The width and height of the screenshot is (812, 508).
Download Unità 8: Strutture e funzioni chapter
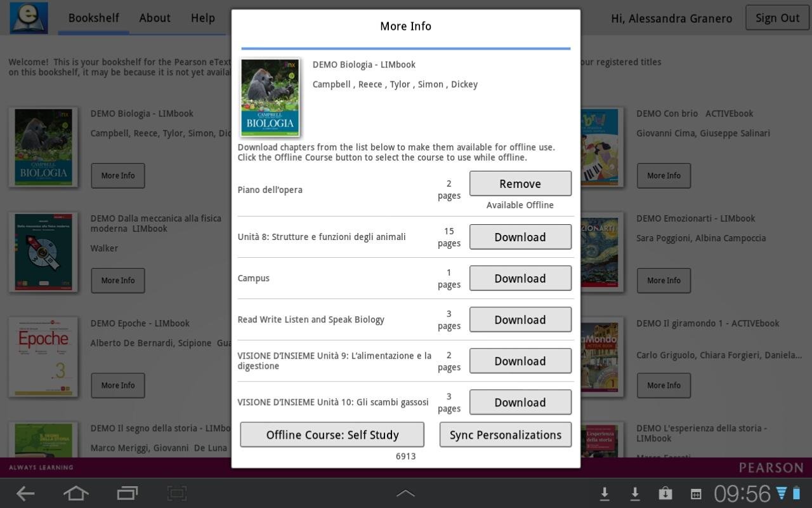(x=520, y=237)
